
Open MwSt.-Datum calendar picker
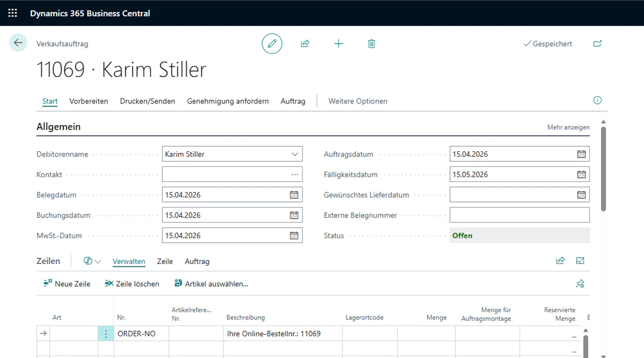pyautogui.click(x=294, y=236)
